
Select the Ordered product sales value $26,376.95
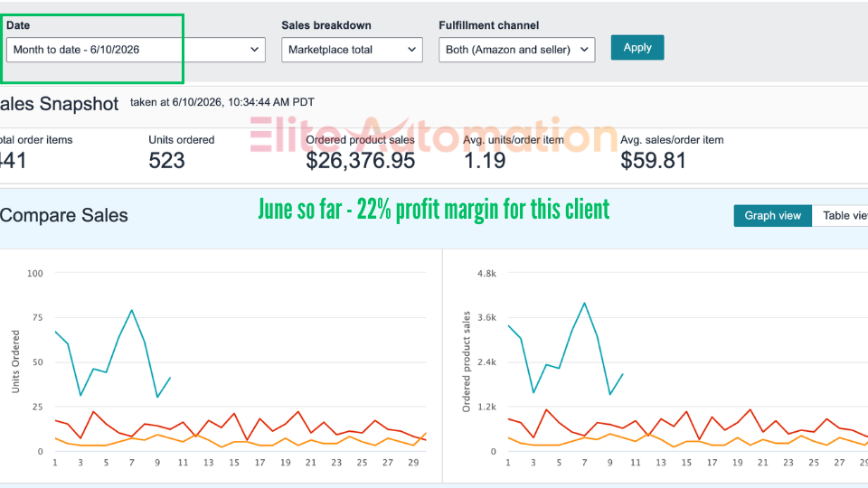tap(361, 161)
